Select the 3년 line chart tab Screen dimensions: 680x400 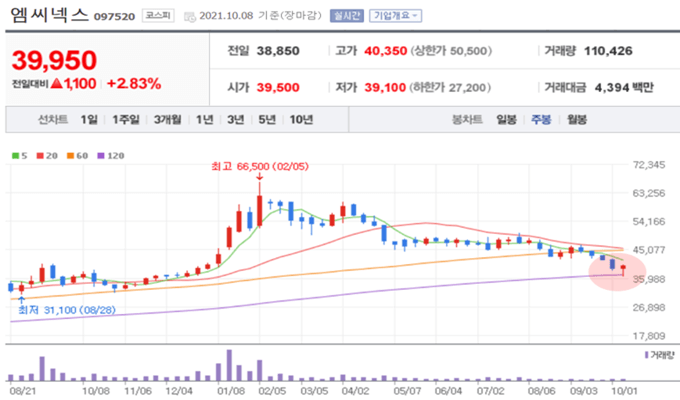(235, 119)
